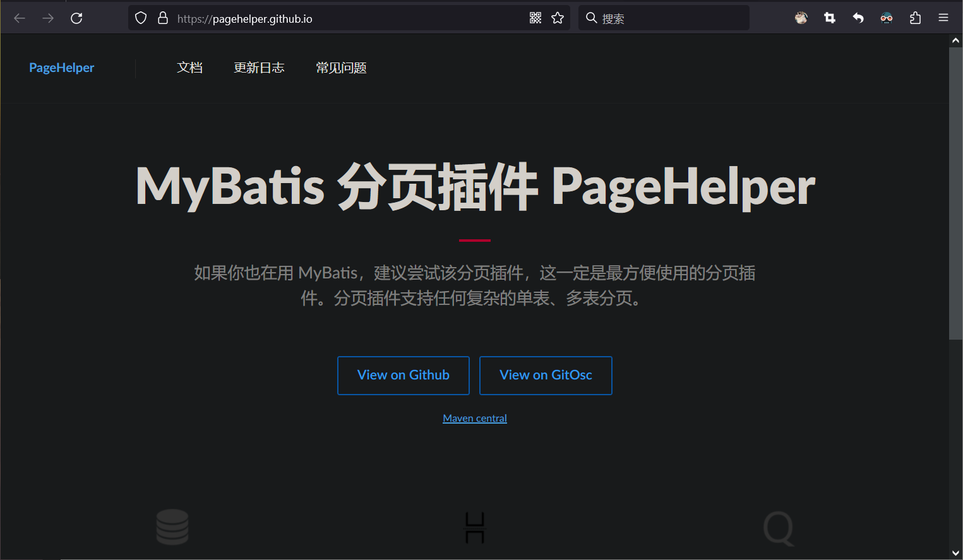This screenshot has height=560, width=963.
Task: Bookmark this page with the star icon
Action: pos(558,18)
